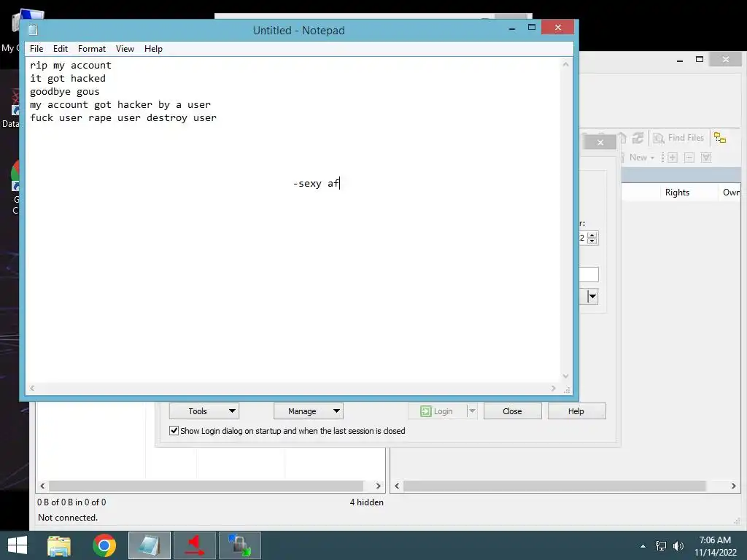Click the taskbar clock showing 7:06 AM
Viewport: 747px width, 560px height.
(715, 545)
